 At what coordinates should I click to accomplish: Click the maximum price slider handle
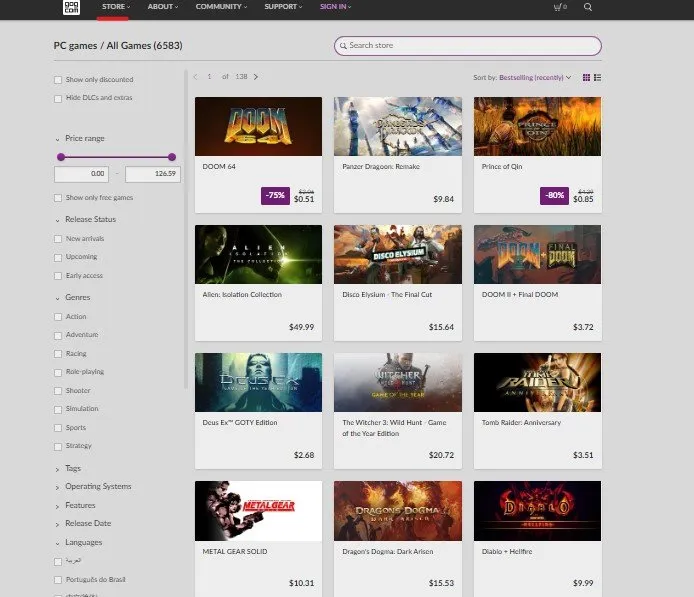[x=172, y=157]
